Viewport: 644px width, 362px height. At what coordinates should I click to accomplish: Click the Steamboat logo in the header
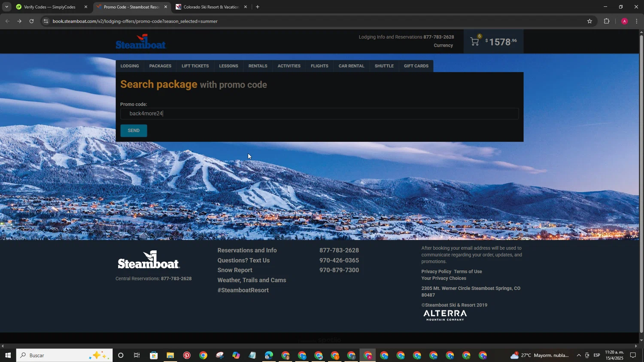coord(141,42)
